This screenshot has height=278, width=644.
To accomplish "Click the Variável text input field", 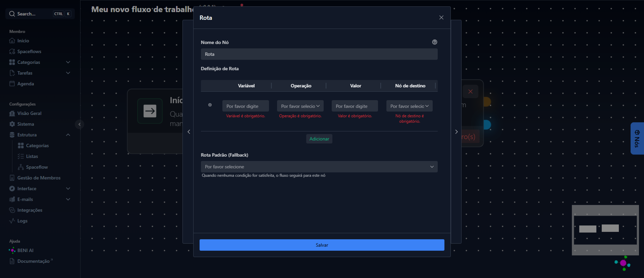I will (x=245, y=106).
